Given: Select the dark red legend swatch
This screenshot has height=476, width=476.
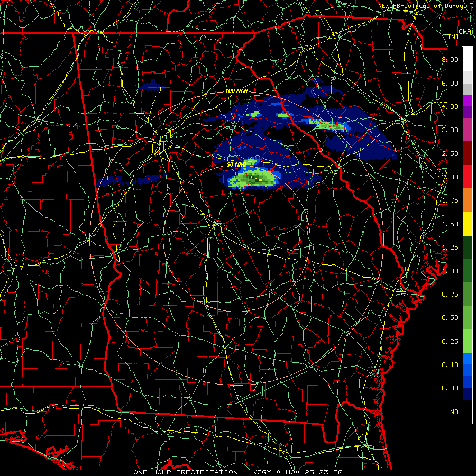Looking at the screenshot, I should pos(467,153).
